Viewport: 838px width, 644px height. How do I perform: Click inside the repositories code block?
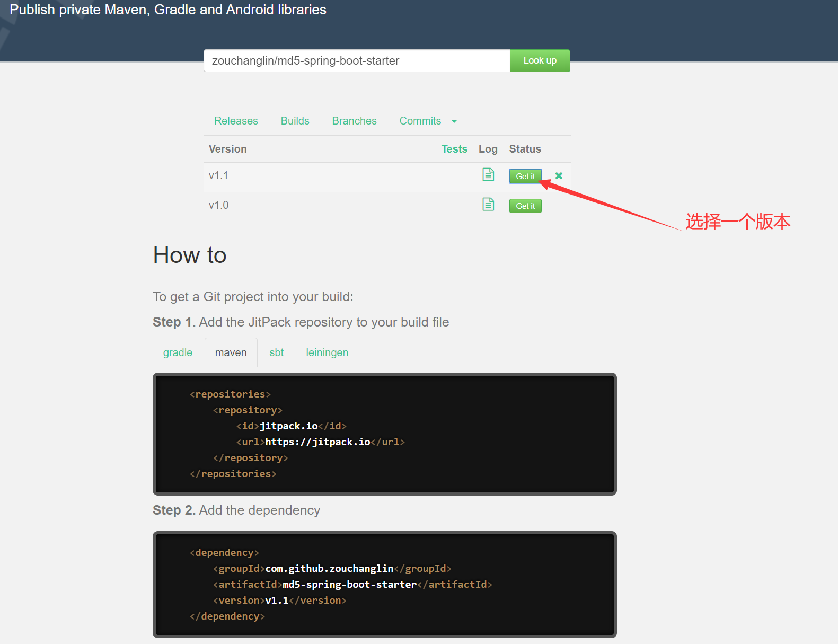click(384, 434)
